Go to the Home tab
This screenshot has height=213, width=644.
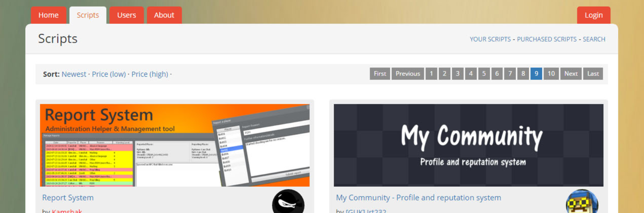click(48, 15)
